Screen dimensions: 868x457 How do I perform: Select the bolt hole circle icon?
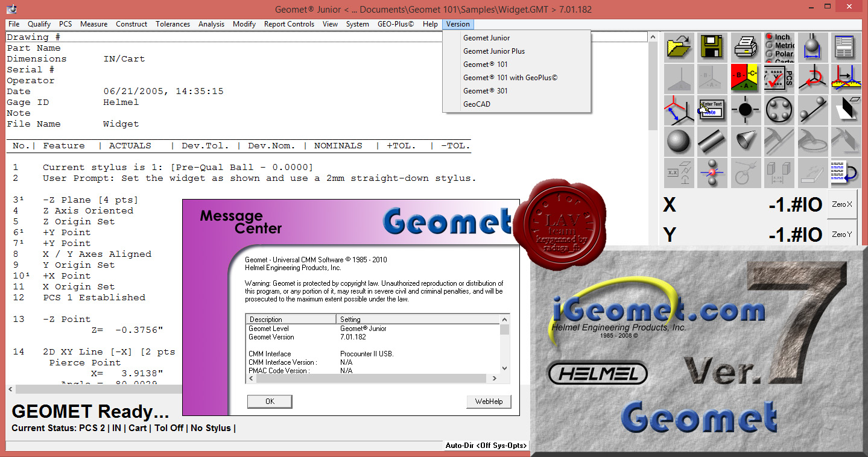[x=779, y=109]
